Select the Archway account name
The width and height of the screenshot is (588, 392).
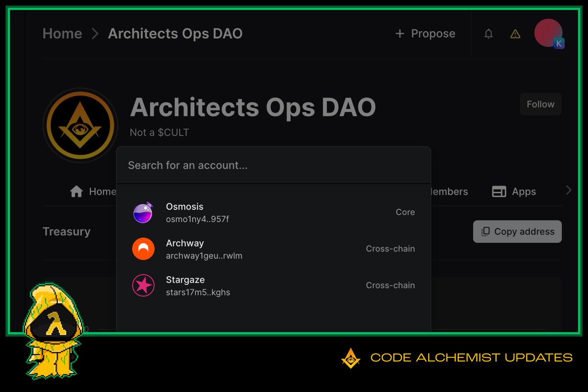[x=185, y=243]
